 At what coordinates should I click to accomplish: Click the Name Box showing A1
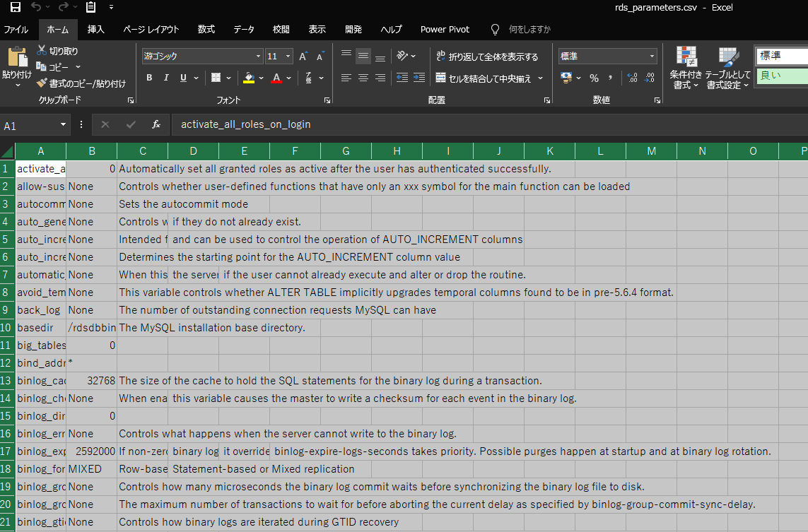coord(35,125)
